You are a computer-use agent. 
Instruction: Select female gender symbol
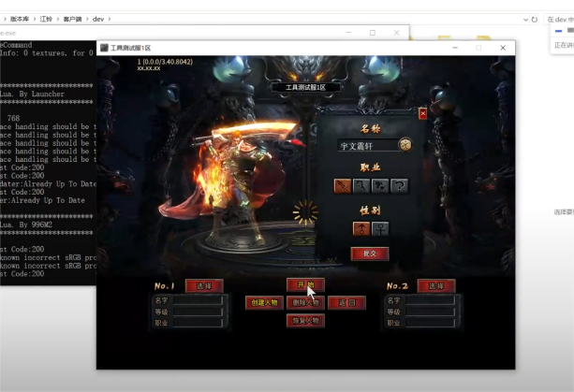click(x=380, y=227)
